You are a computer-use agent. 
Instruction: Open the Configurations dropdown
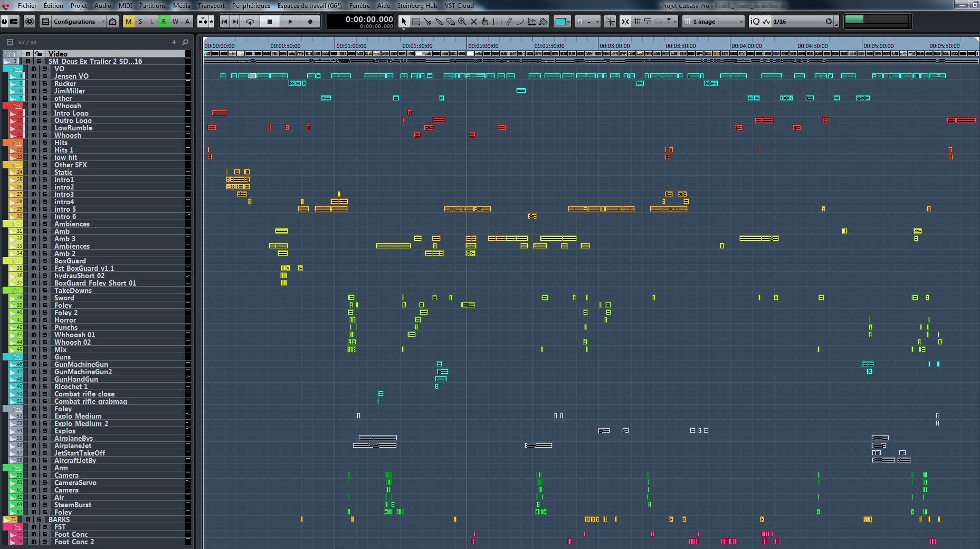[x=74, y=22]
